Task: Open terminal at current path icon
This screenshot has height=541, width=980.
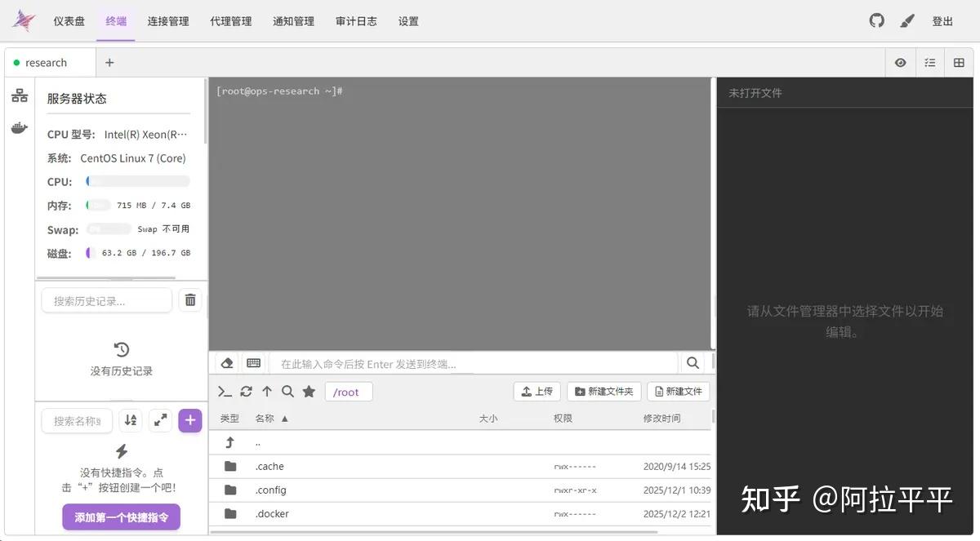Action: point(225,392)
